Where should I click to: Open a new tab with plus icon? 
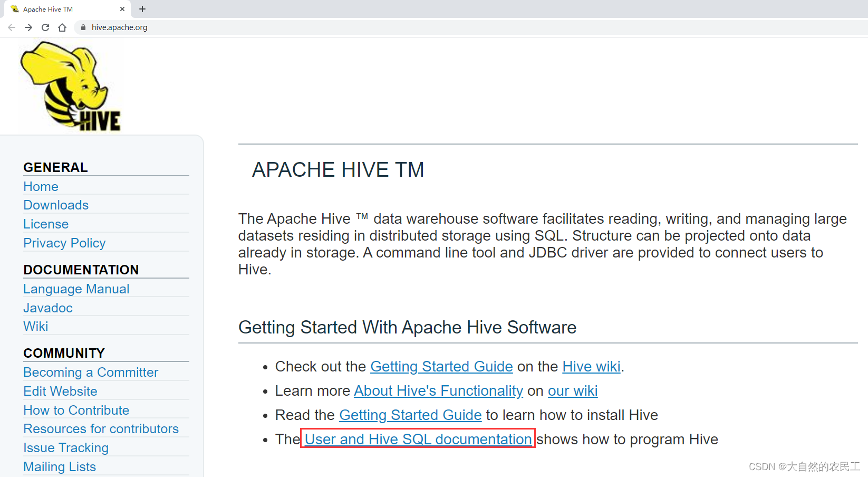point(142,9)
